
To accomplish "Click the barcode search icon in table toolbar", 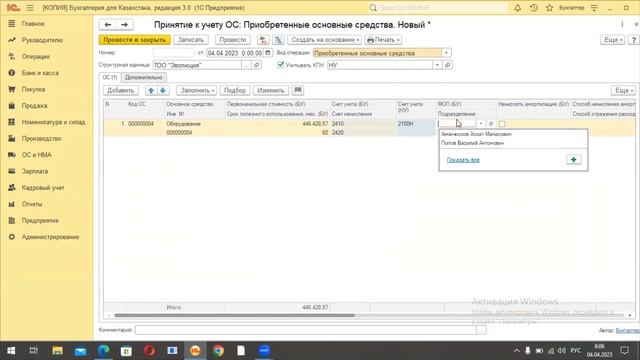I will tap(298, 90).
